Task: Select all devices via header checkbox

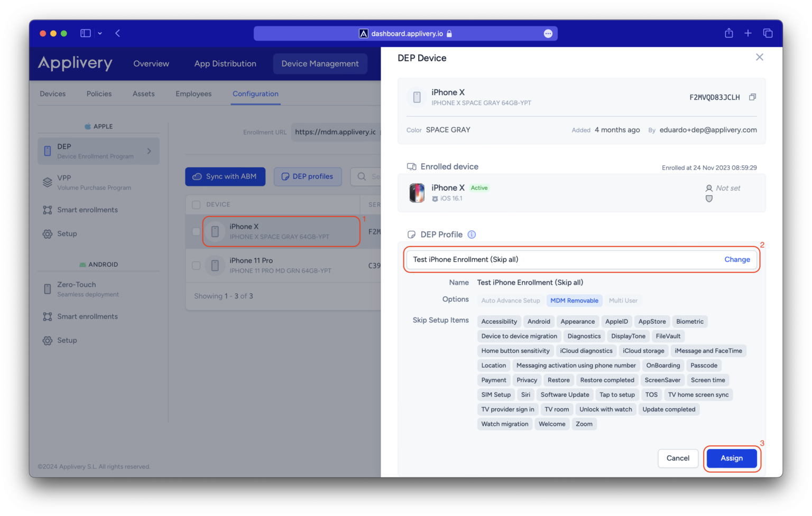Action: tap(196, 204)
